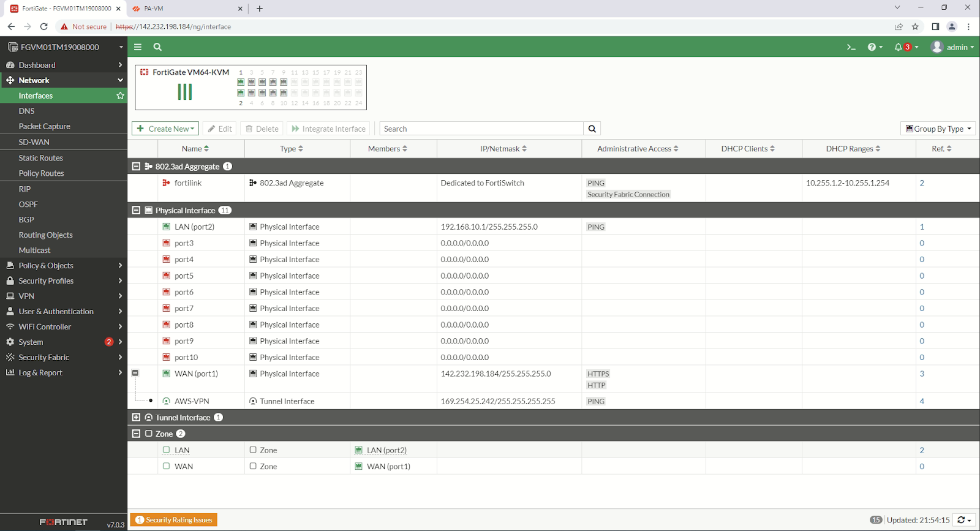Expand Log & Report menu
The width and height of the screenshot is (980, 531).
click(64, 372)
